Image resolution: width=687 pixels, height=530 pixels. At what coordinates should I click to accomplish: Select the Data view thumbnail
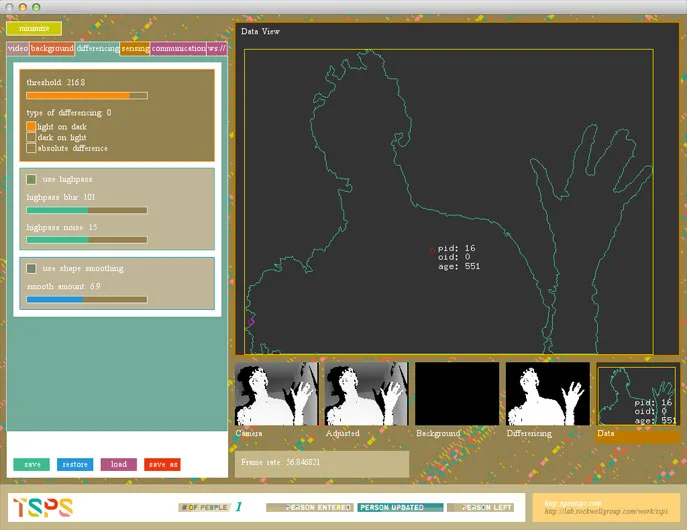click(x=637, y=396)
